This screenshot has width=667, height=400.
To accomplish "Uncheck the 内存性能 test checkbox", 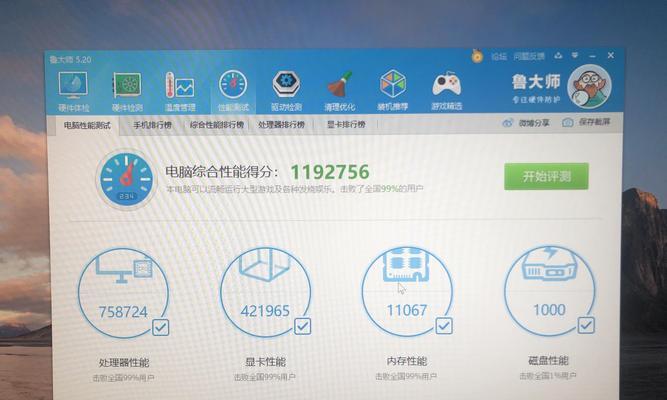I will click(x=444, y=326).
